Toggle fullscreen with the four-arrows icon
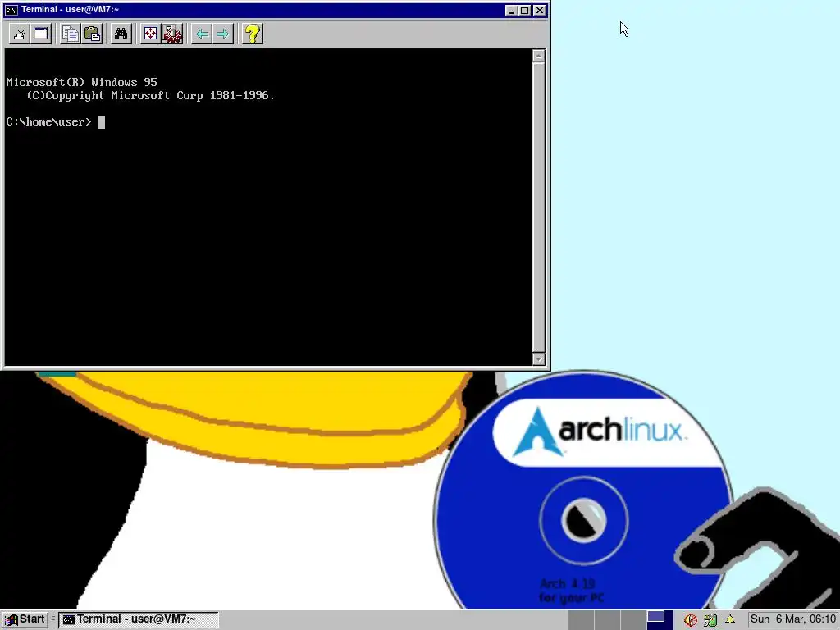The width and height of the screenshot is (840, 630). (151, 34)
